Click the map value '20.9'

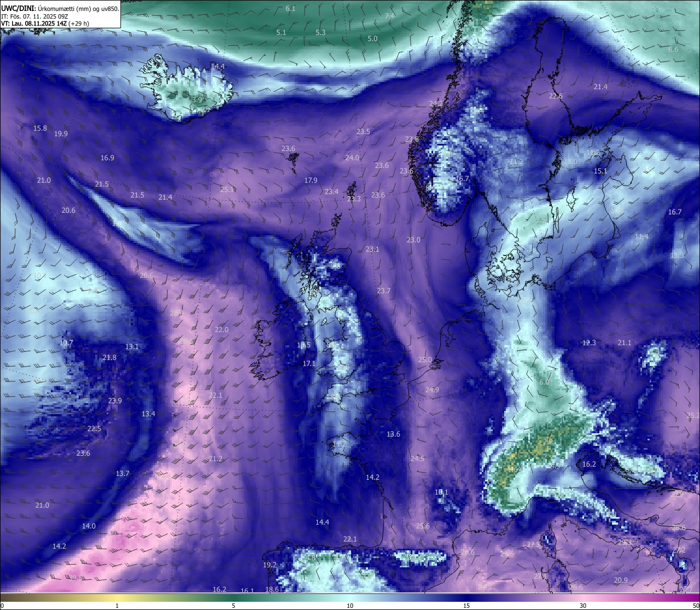point(621,580)
